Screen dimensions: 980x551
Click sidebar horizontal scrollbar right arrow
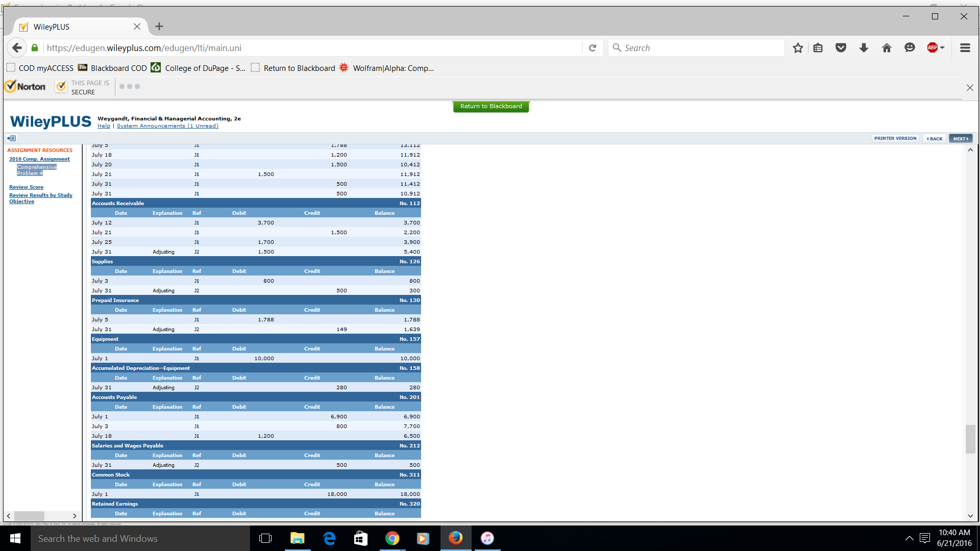[75, 516]
